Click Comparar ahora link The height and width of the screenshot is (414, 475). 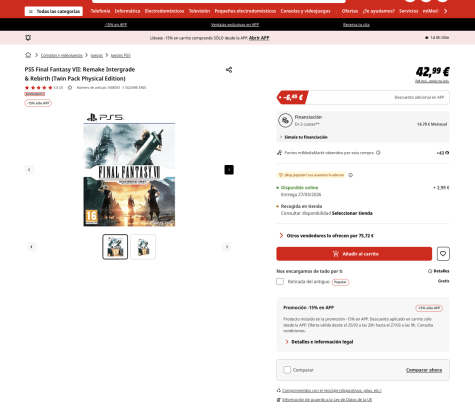click(424, 370)
